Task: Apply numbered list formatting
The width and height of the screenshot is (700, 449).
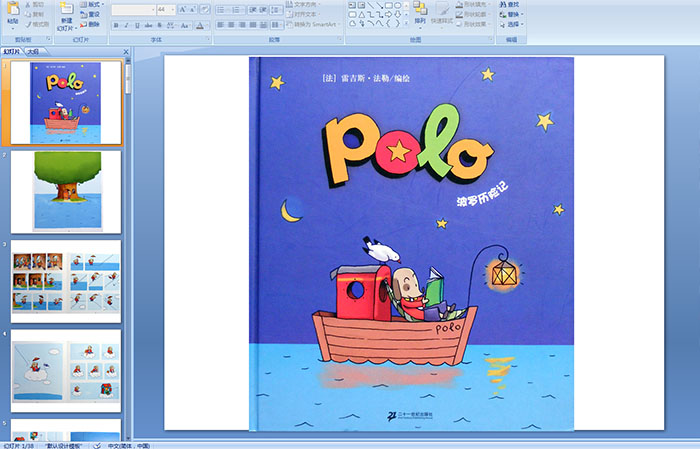Action: point(237,9)
